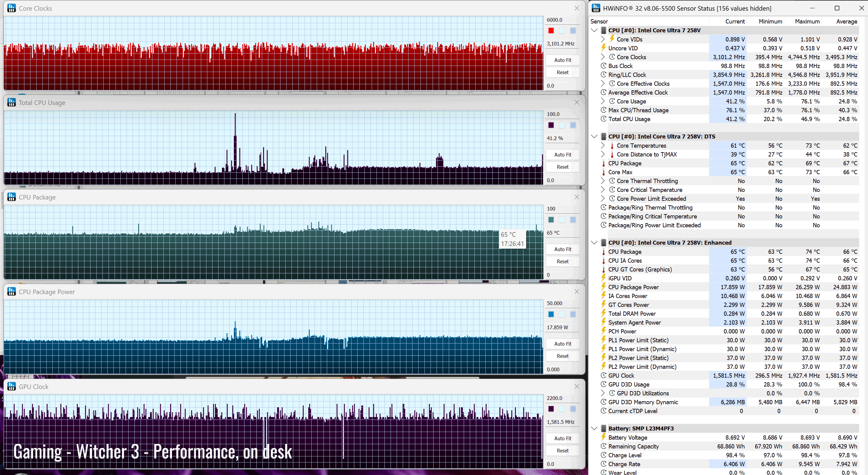Click Auto Fit in CPU Package Power graph

563,344
